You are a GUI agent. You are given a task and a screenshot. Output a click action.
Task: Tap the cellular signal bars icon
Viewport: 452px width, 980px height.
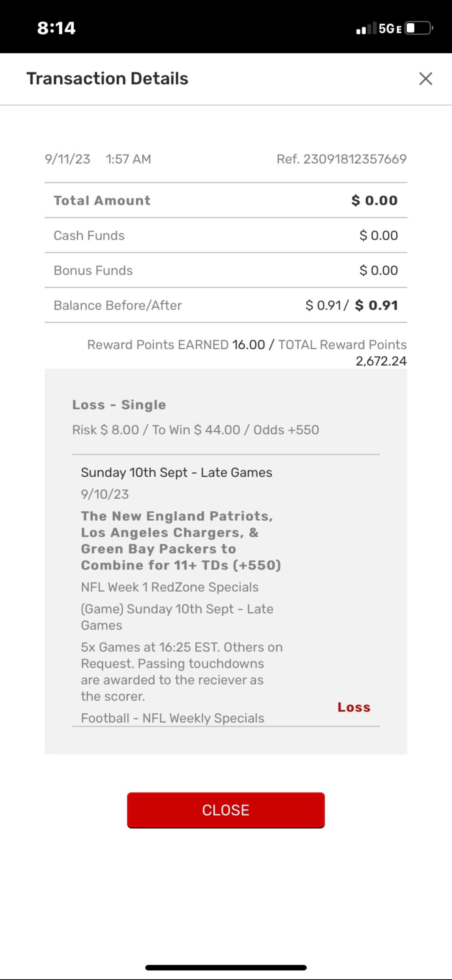[366, 28]
